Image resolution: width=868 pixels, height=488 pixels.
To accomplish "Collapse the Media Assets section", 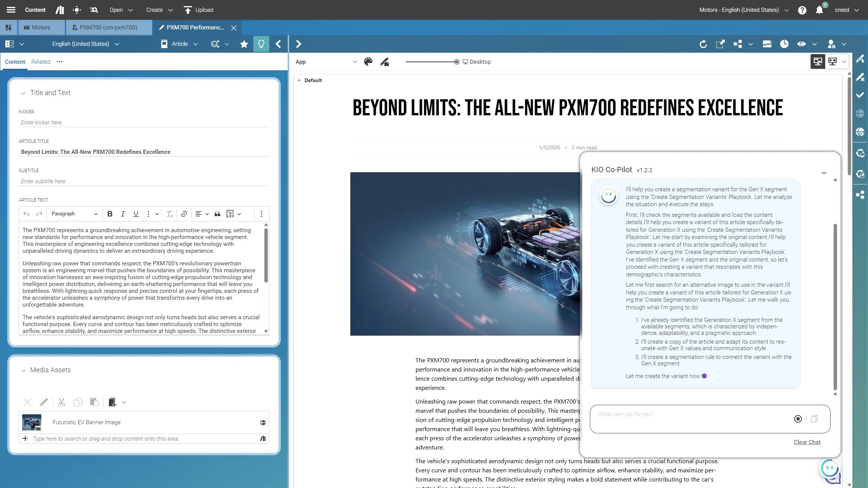I will [23, 370].
